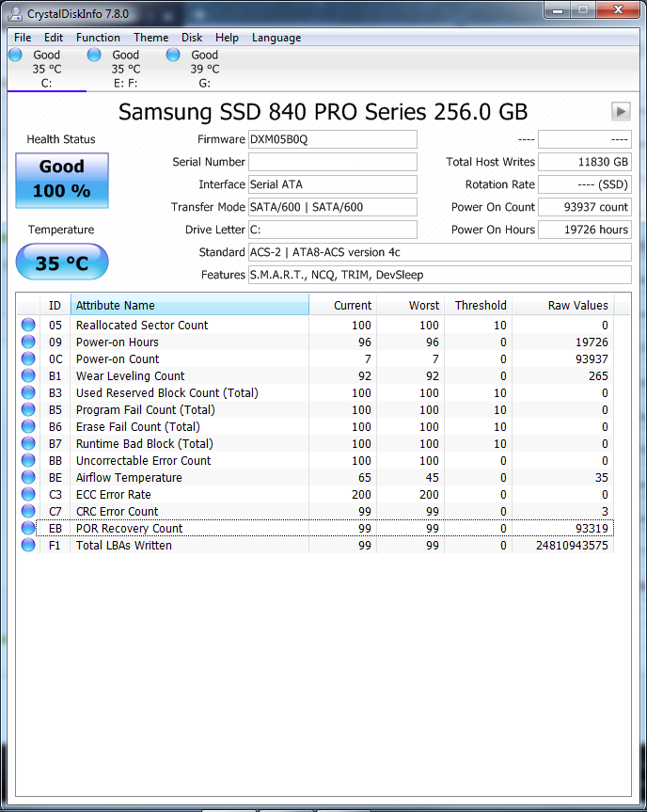Screen dimensions: 647x812
Task: Click the status orb for Wear Leveling Count
Action: 28,375
